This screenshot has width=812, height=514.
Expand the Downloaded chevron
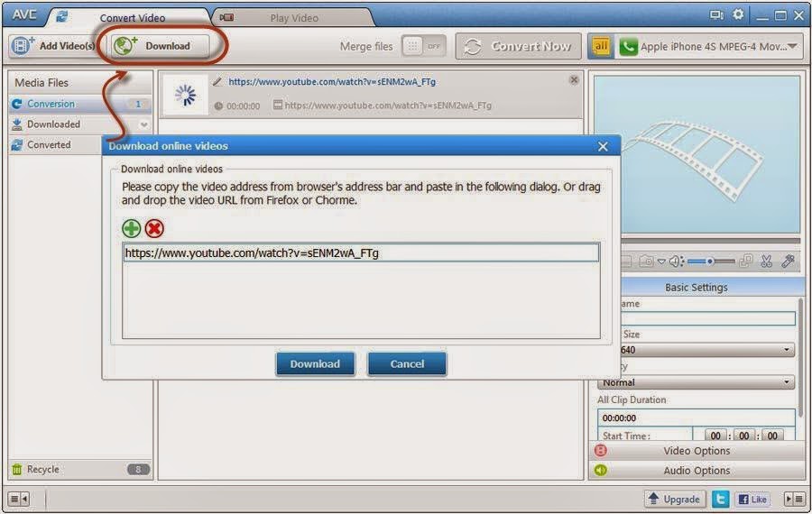(143, 124)
